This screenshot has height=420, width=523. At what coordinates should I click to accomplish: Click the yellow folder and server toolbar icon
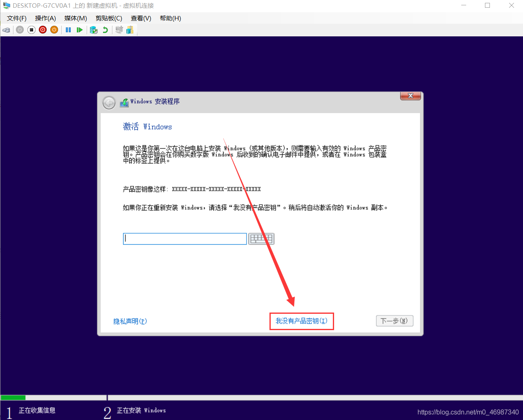coord(130,30)
